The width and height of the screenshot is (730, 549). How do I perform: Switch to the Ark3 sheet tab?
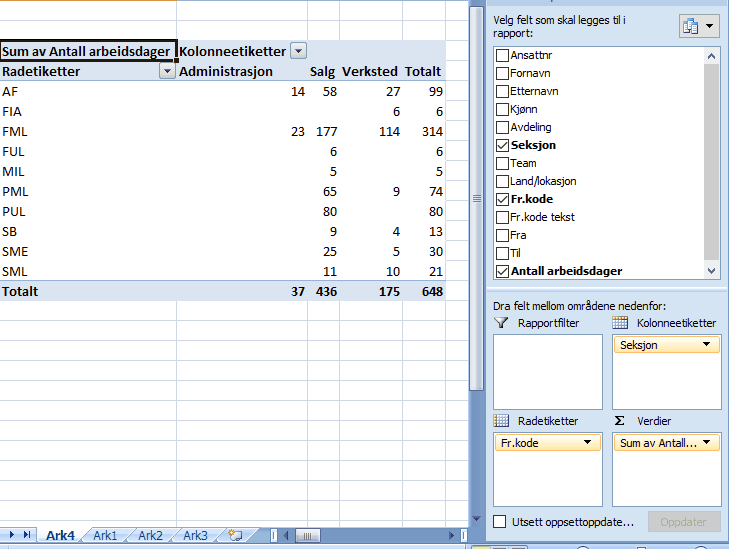click(x=195, y=535)
